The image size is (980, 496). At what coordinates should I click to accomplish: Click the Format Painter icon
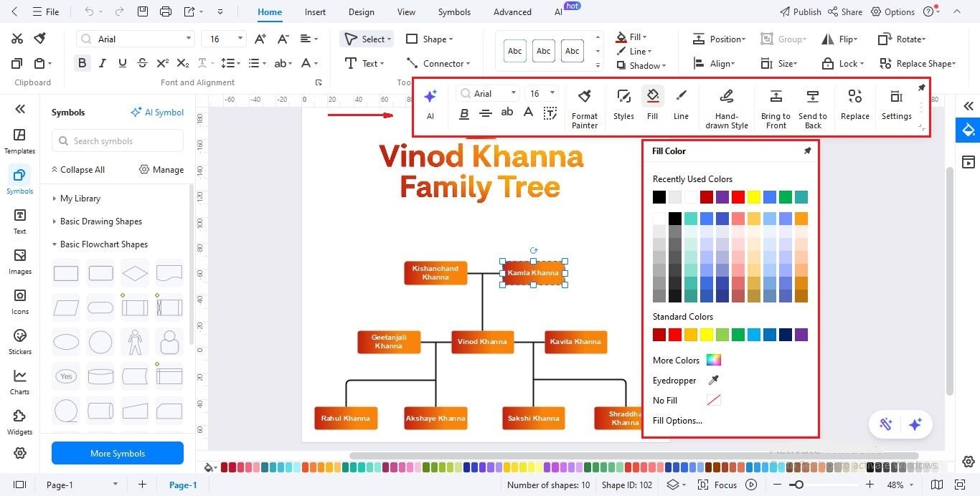coord(584,105)
